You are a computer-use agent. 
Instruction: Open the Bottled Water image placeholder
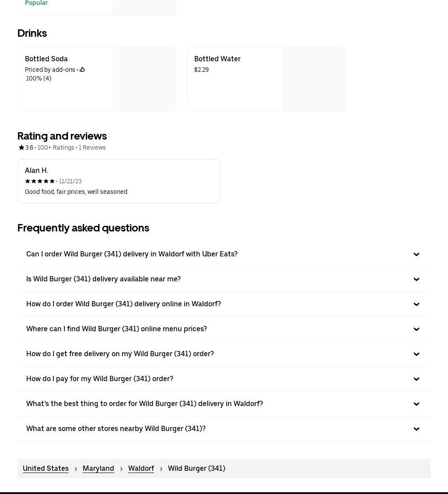coord(314,79)
